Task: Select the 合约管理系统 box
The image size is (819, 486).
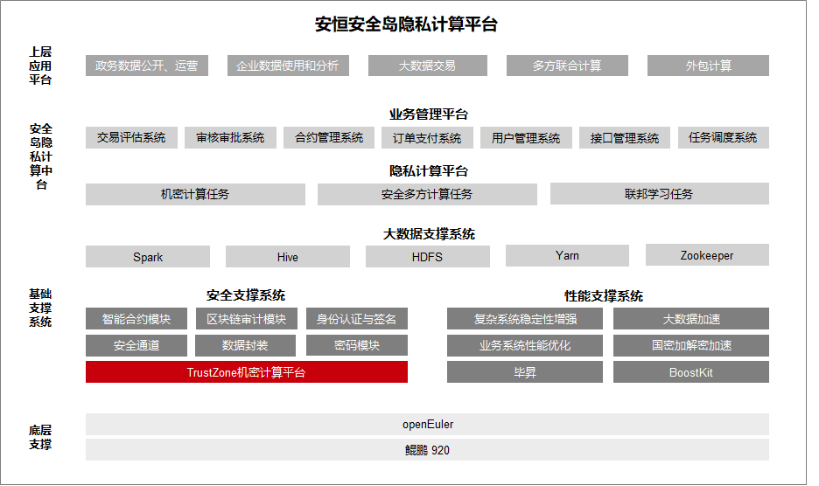Action: pos(329,138)
